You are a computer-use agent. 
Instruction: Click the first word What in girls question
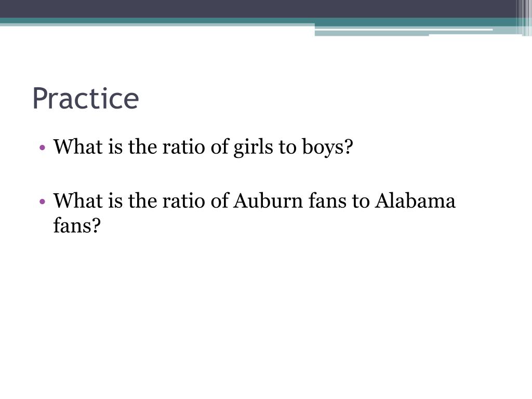point(78,147)
